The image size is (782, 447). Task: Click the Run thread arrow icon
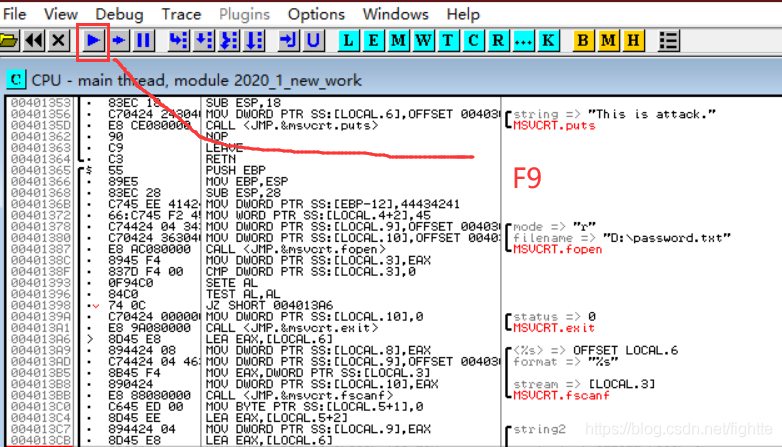pyautogui.click(x=119, y=40)
